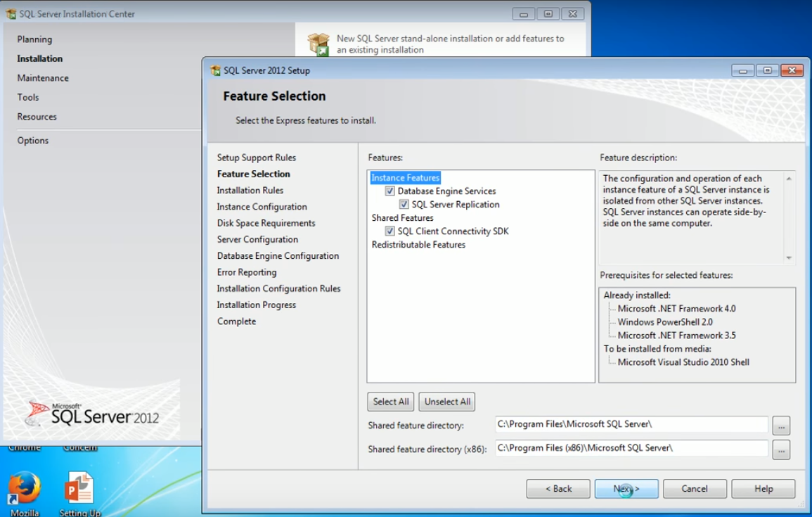Click Installation Rules step

click(250, 190)
